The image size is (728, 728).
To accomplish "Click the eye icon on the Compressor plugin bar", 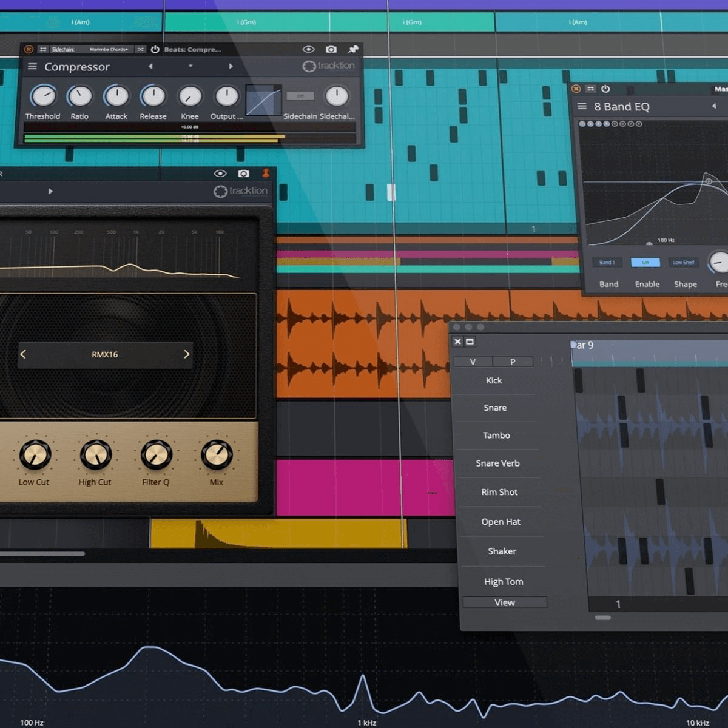I will 309,49.
